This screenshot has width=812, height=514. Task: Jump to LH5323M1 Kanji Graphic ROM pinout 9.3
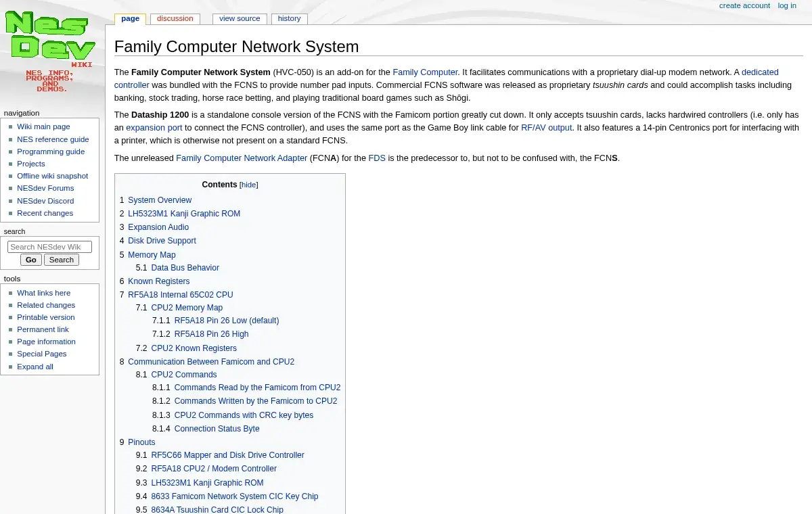pyautogui.click(x=207, y=483)
